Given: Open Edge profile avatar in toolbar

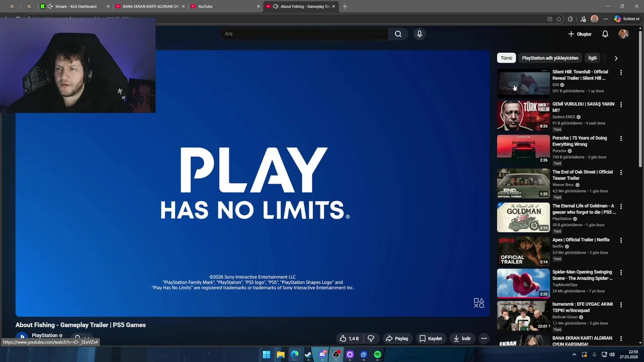Looking at the screenshot, I should pyautogui.click(x=595, y=19).
